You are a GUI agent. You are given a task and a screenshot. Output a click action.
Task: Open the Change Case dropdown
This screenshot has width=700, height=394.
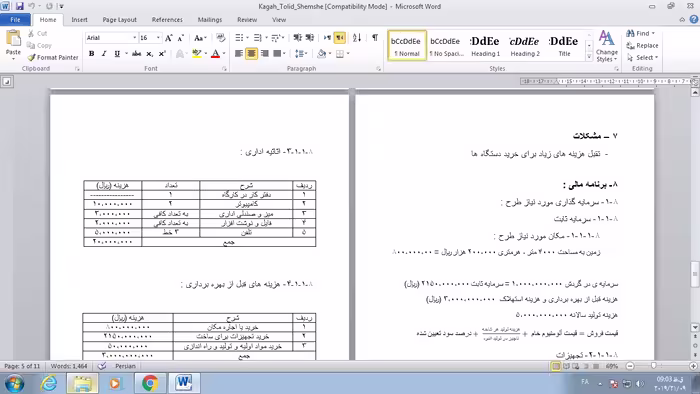[x=200, y=38]
